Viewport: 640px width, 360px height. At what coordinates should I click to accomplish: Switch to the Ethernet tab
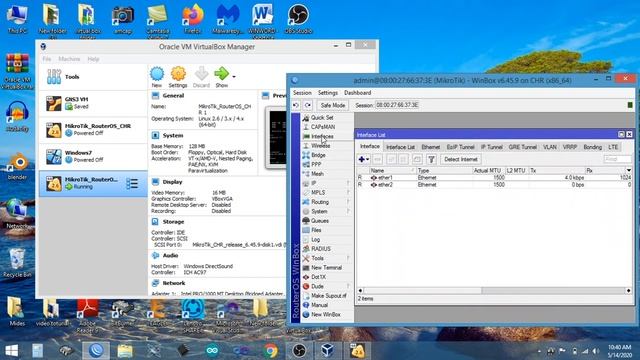tap(431, 147)
